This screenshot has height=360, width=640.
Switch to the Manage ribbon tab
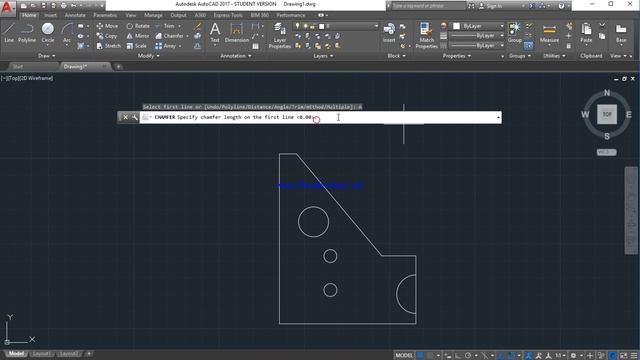[x=153, y=15]
